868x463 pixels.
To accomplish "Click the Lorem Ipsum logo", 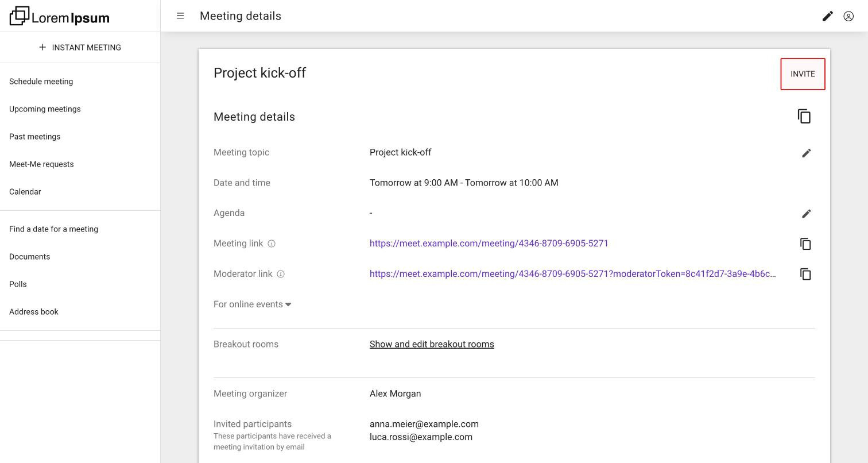I will pyautogui.click(x=60, y=16).
